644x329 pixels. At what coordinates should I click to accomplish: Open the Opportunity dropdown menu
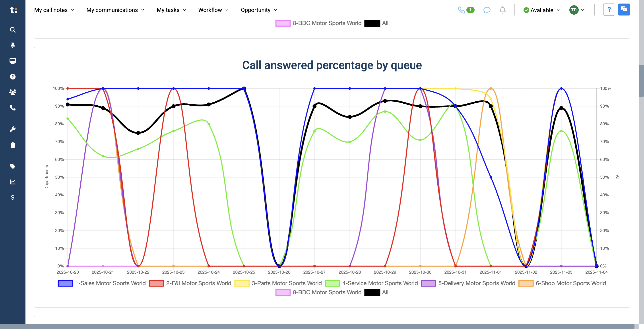[x=258, y=10]
